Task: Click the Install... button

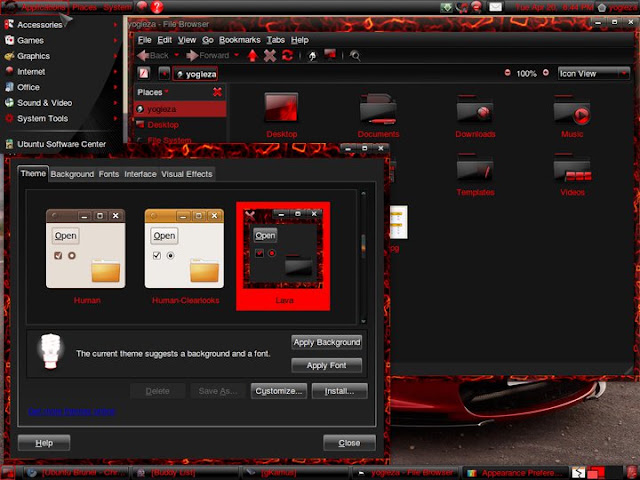Action: pos(340,391)
